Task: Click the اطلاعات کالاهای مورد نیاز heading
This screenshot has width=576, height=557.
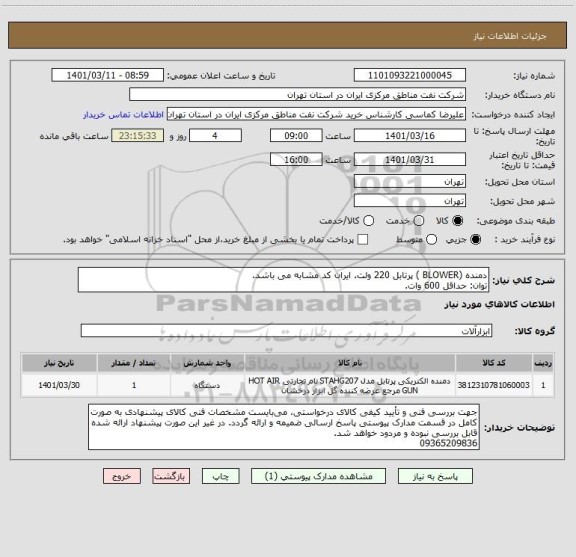Action: [500, 304]
